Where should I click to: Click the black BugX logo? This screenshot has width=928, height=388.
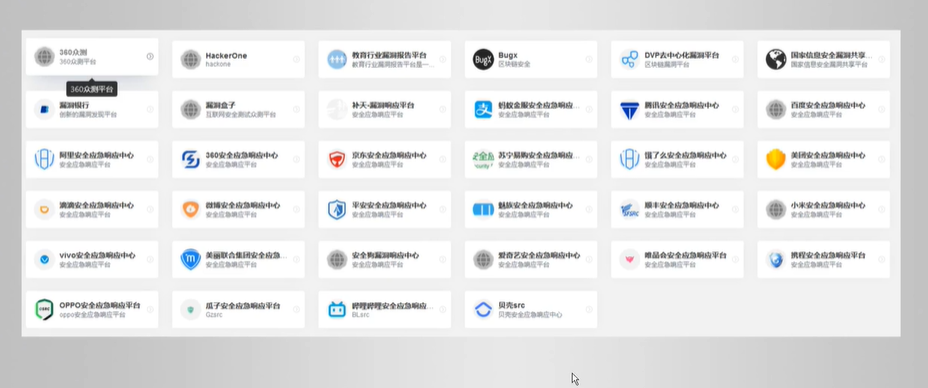click(483, 59)
